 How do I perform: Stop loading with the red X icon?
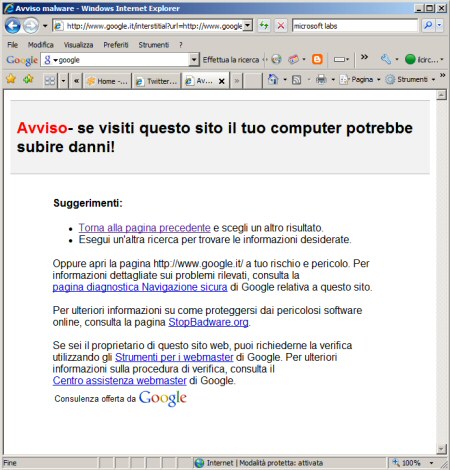coord(281,26)
